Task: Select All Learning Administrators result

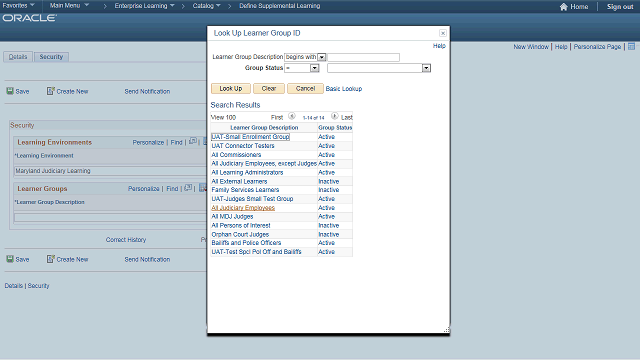Action: 247,172
